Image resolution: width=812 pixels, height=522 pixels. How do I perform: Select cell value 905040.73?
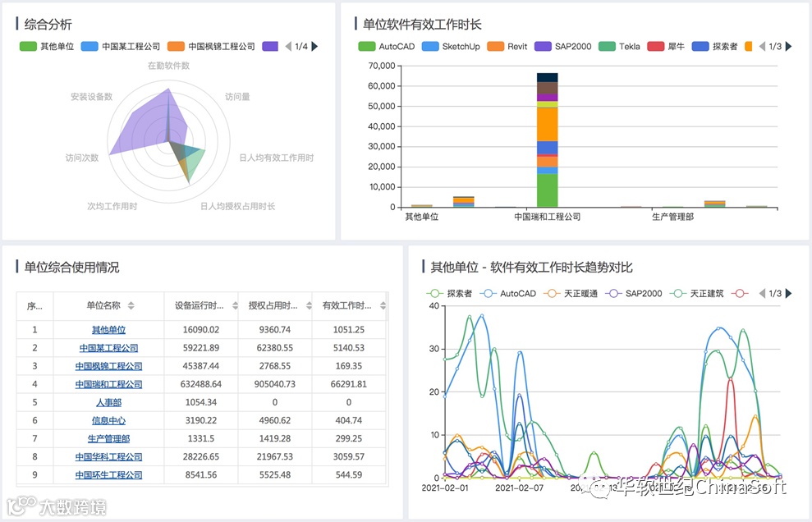tap(275, 384)
